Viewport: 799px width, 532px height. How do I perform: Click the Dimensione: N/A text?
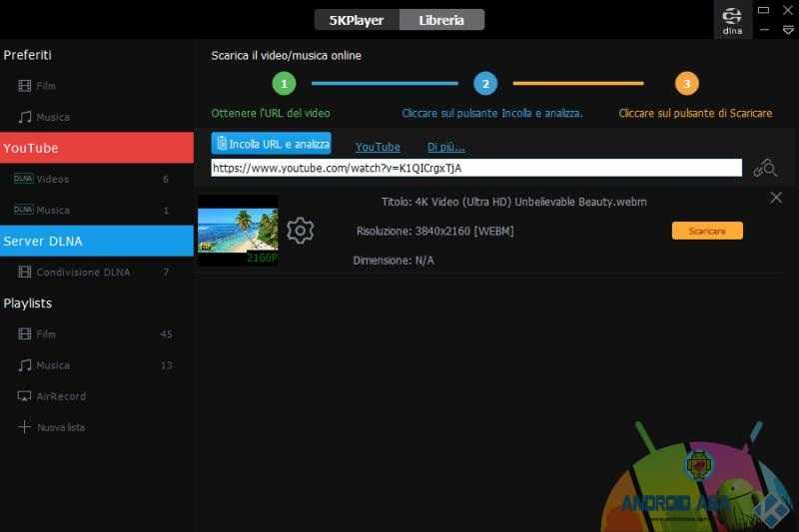[x=394, y=261]
